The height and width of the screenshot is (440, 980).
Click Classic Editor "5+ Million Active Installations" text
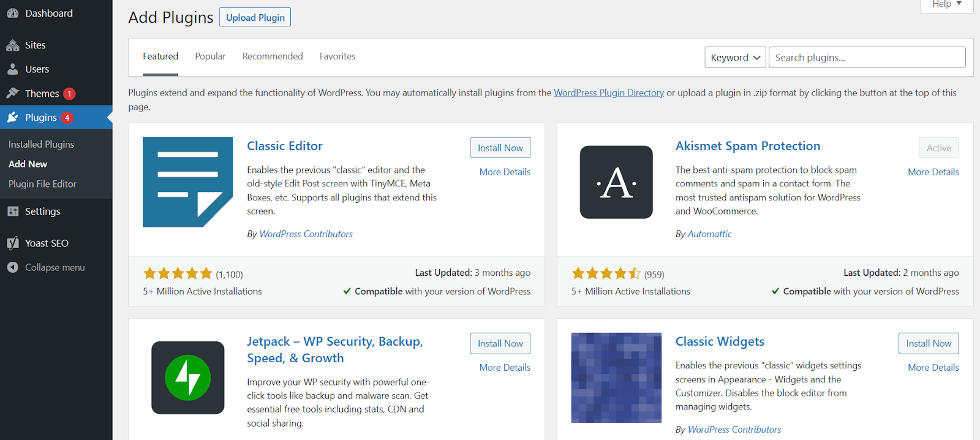click(202, 292)
